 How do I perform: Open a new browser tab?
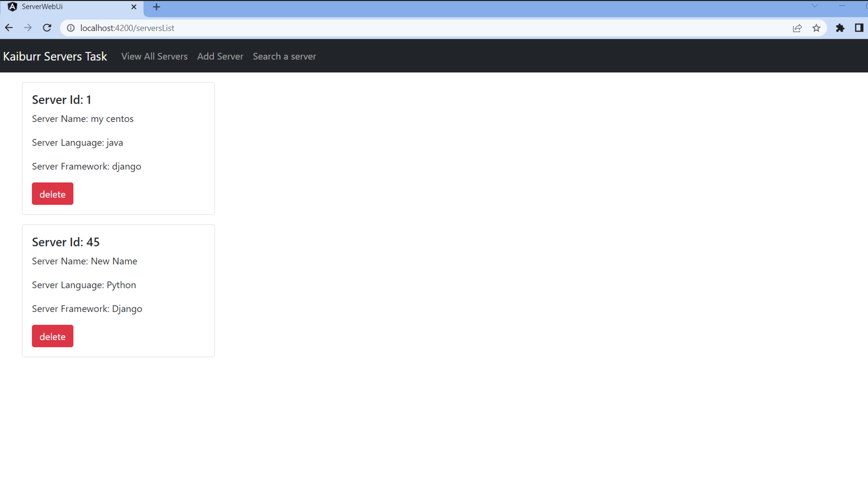pyautogui.click(x=156, y=7)
